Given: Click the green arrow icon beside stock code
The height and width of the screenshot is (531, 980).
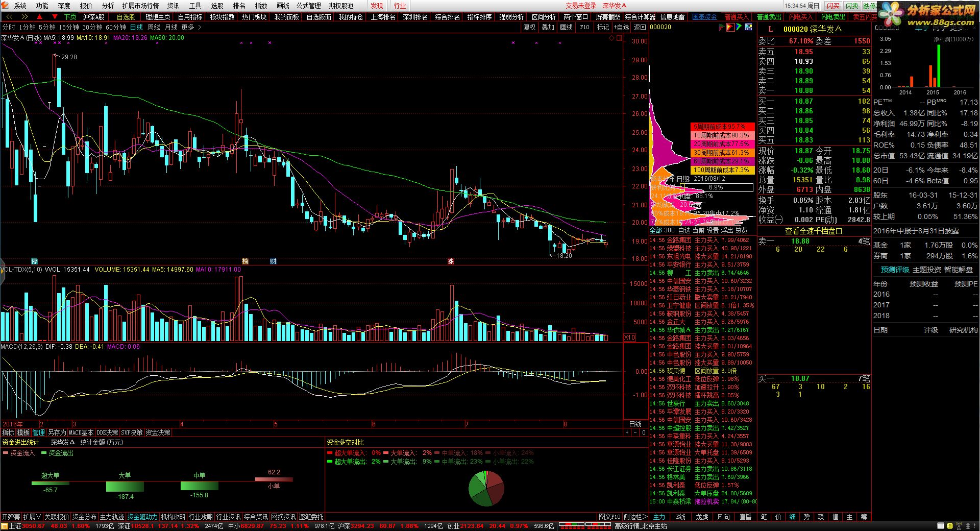Looking at the screenshot, I should pos(739,27).
